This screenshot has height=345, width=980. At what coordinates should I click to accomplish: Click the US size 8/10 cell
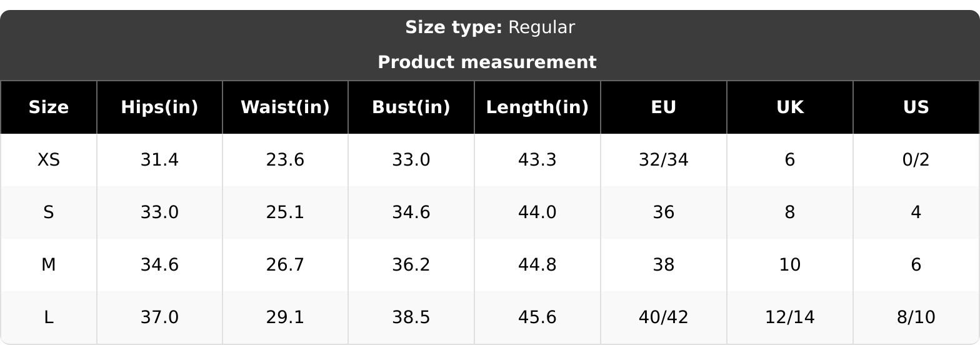click(916, 317)
